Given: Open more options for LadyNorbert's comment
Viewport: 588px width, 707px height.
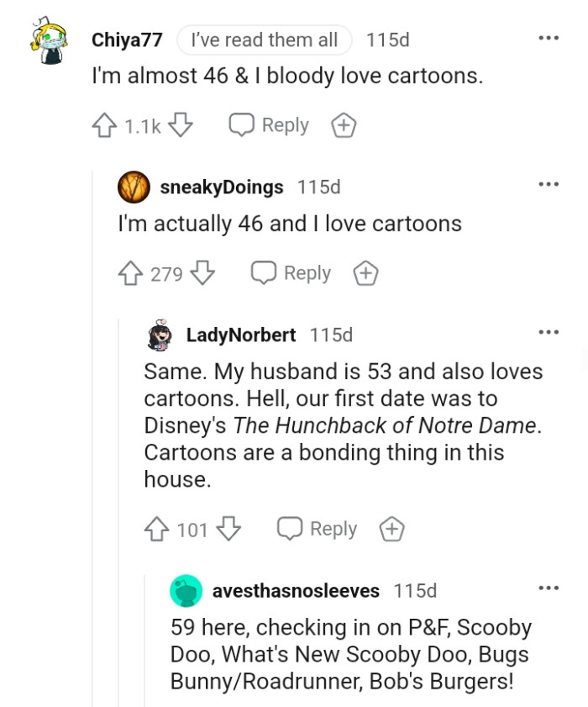Looking at the screenshot, I should (x=549, y=333).
